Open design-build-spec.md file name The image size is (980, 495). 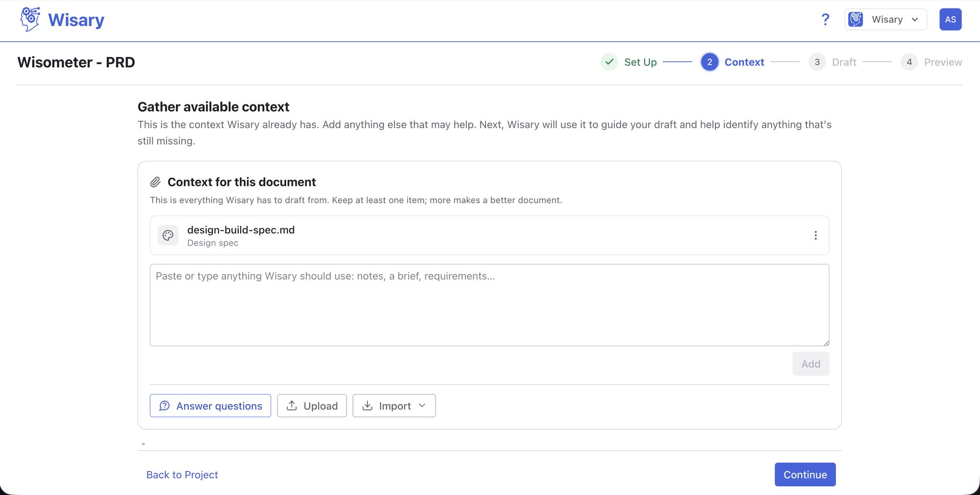tap(241, 230)
